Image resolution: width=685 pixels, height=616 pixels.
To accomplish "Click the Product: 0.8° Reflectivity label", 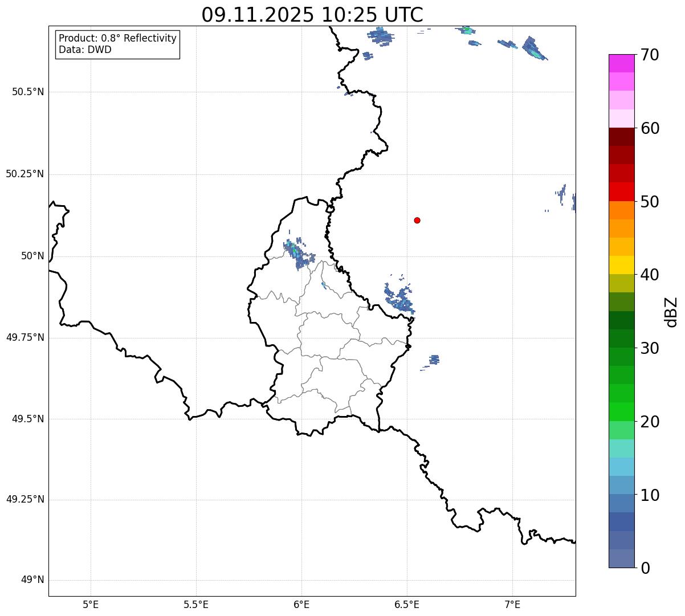I will point(118,38).
